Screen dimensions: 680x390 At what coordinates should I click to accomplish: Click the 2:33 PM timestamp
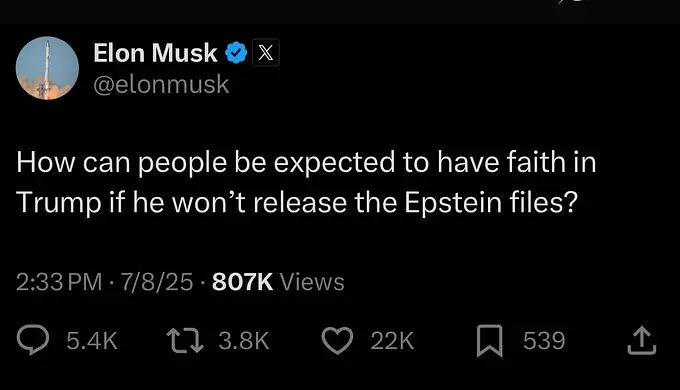(59, 282)
